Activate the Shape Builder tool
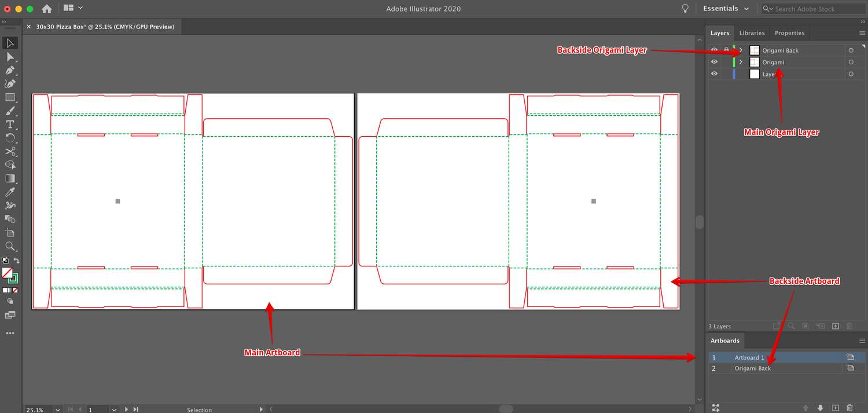The height and width of the screenshot is (413, 868). (10, 165)
